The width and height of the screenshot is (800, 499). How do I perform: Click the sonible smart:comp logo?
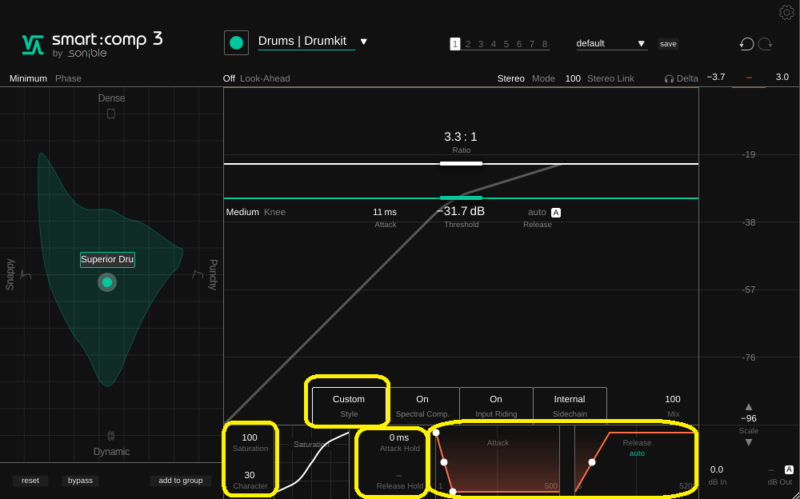[x=92, y=44]
